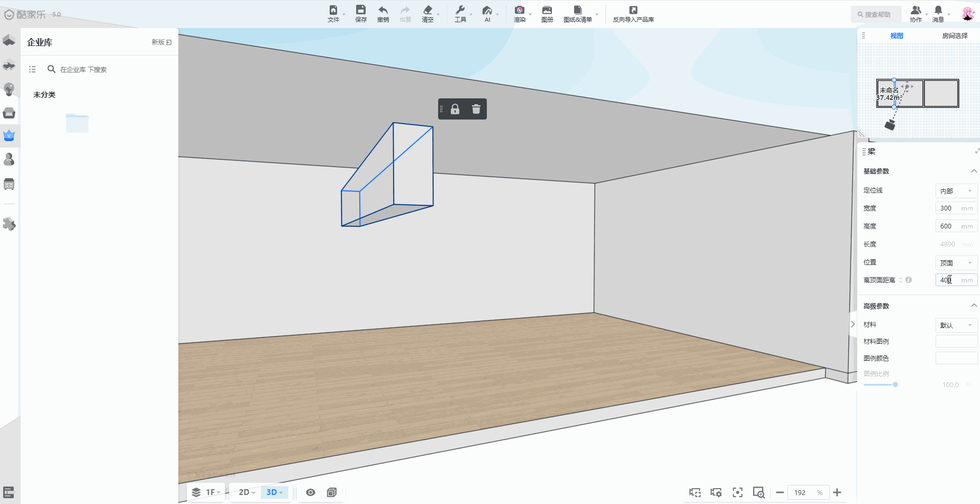The height and width of the screenshot is (504, 980).
Task: Open the notifications bell icon
Action: tap(938, 13)
